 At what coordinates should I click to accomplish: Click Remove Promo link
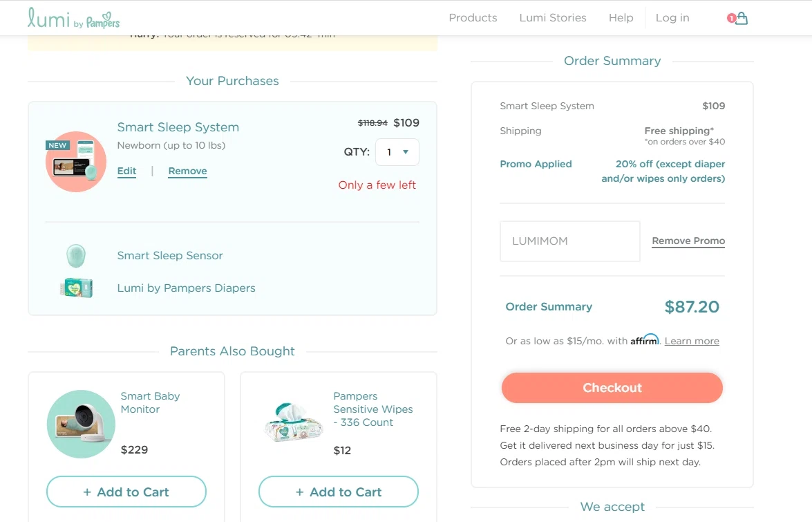[x=688, y=241]
